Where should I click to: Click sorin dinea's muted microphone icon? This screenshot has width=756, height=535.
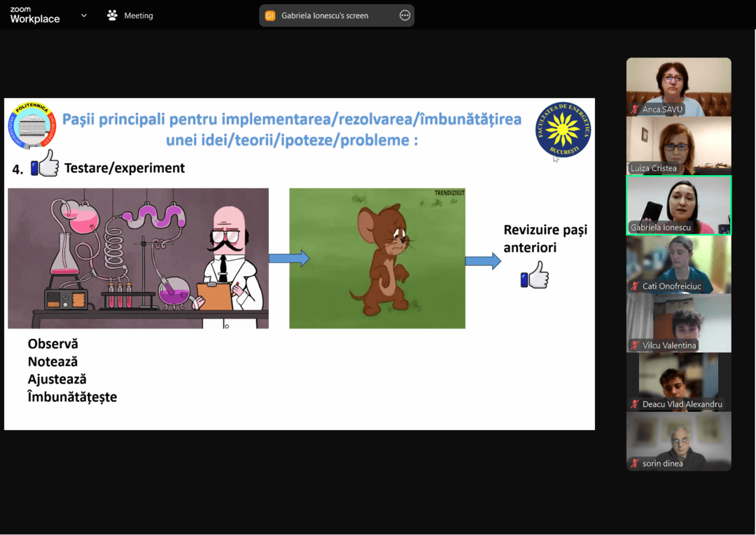[635, 463]
